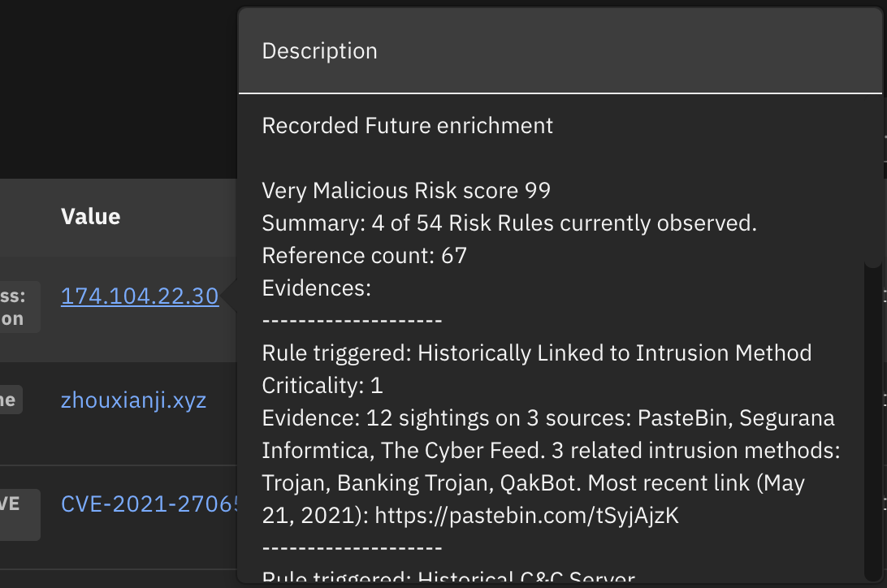Click the type badge beside zhouxianji.xyz
This screenshot has width=887, height=588.
(10, 400)
